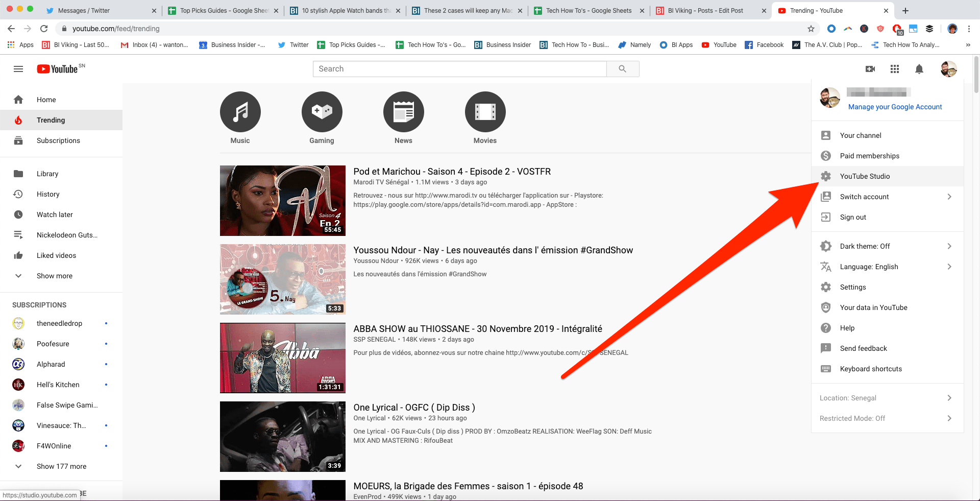Image resolution: width=980 pixels, height=501 pixels.
Task: Select Sign out in the account menu
Action: 853,217
